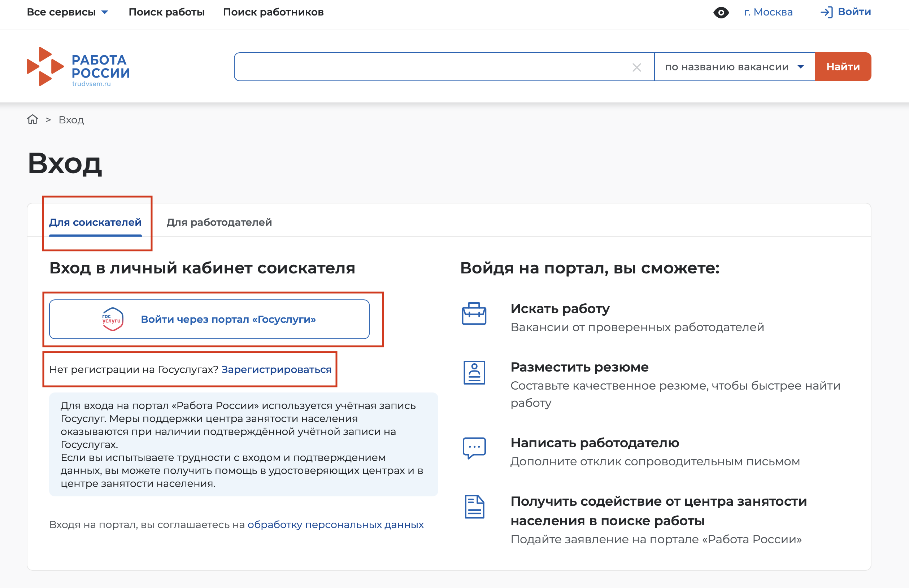Open Поиск работы menu item
This screenshot has height=588, width=909.
pyautogui.click(x=166, y=12)
